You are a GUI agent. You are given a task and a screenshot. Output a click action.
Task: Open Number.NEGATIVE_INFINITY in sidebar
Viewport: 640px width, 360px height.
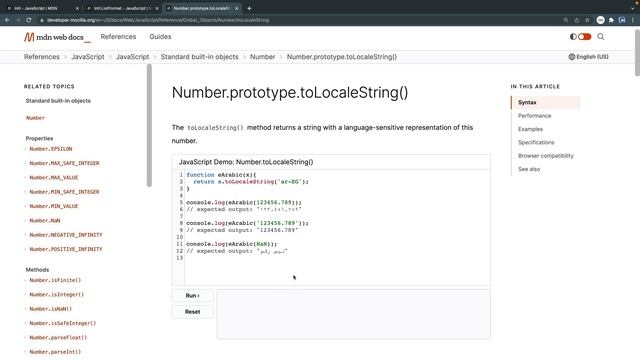66,235
